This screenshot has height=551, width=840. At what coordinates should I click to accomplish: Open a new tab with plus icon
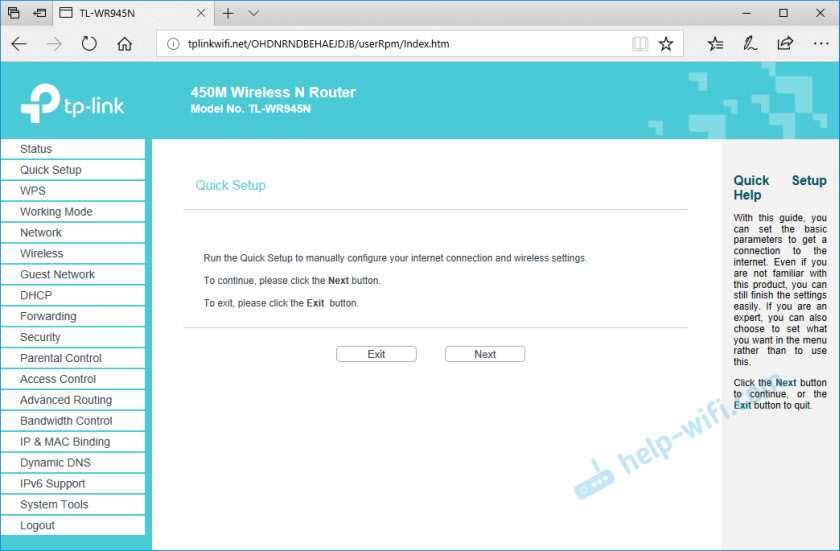pos(228,13)
